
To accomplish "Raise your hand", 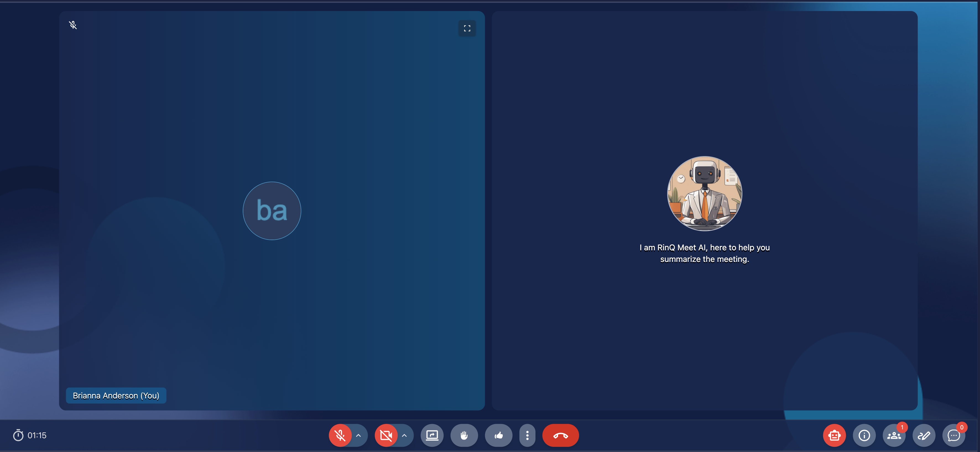I will click(x=464, y=435).
